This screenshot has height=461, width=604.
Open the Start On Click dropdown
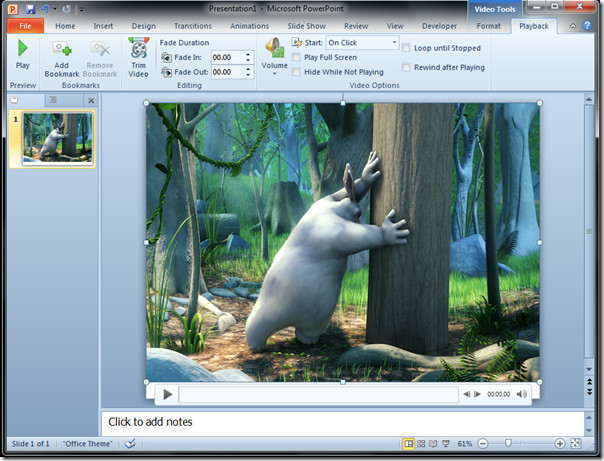tap(362, 43)
